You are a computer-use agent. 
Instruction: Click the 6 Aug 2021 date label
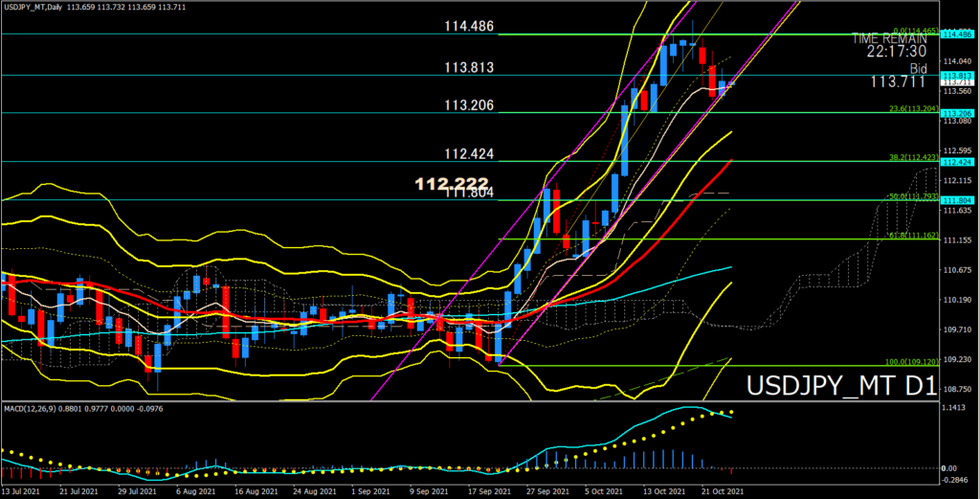[x=193, y=492]
